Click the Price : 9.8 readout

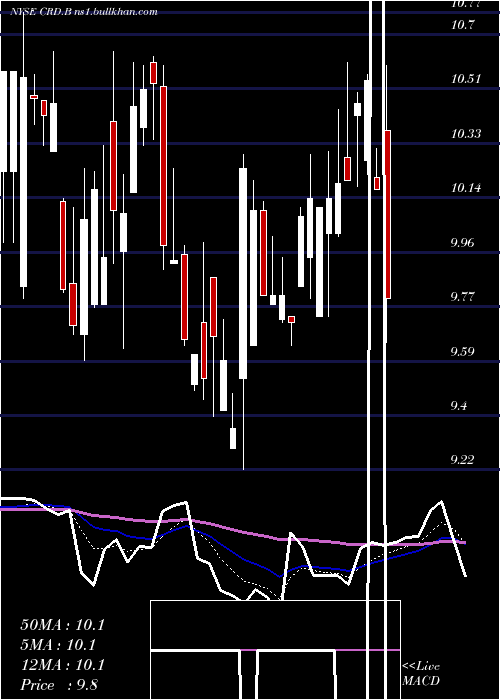click(59, 685)
